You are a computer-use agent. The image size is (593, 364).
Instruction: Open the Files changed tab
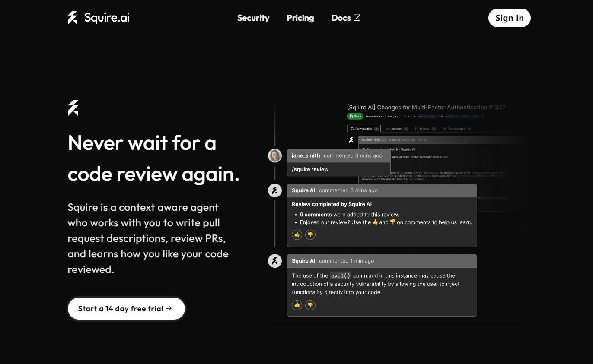(x=456, y=129)
